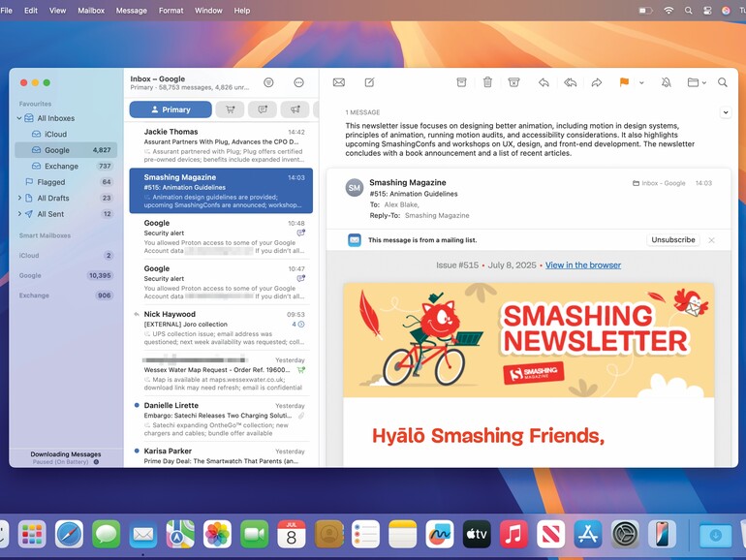746x560 pixels.
Task: Expand the All Drafts mailbox
Action: pos(19,198)
